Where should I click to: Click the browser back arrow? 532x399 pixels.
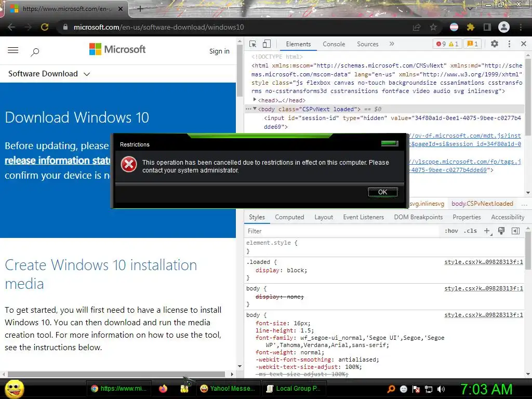pyautogui.click(x=11, y=27)
